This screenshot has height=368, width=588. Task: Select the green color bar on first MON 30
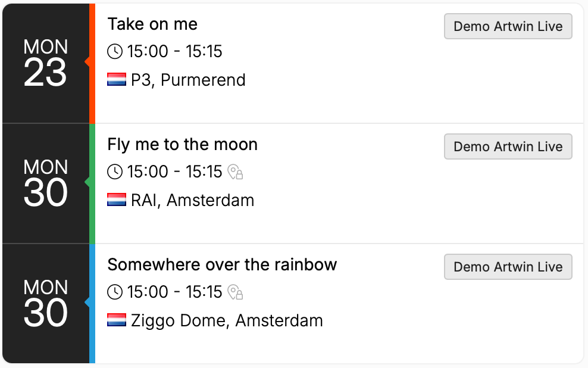coord(92,183)
